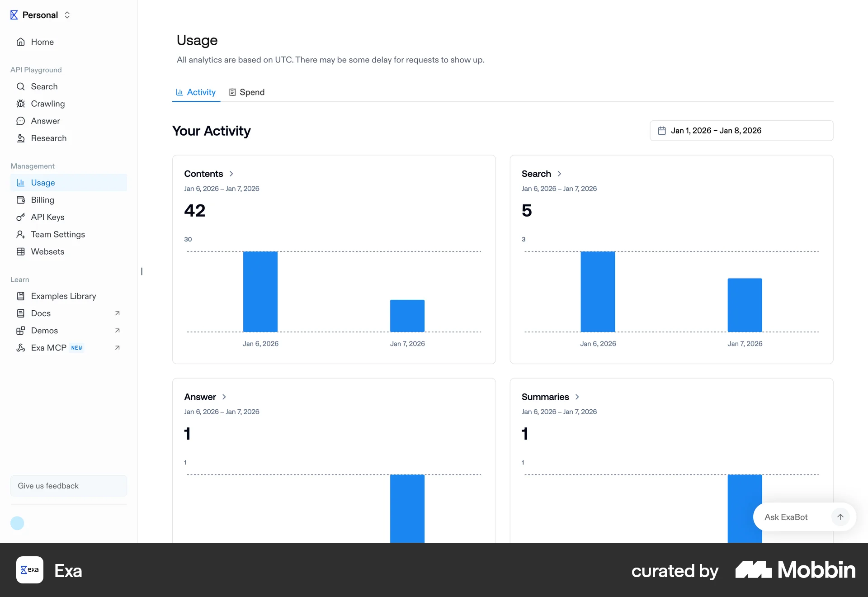Expand the Contents chart details chevron

pos(231,174)
